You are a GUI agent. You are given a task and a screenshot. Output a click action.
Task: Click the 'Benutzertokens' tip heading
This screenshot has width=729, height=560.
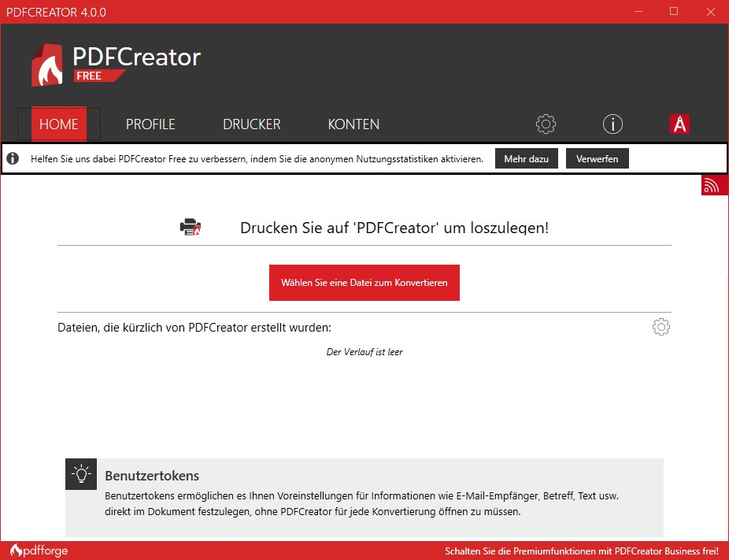(x=152, y=476)
